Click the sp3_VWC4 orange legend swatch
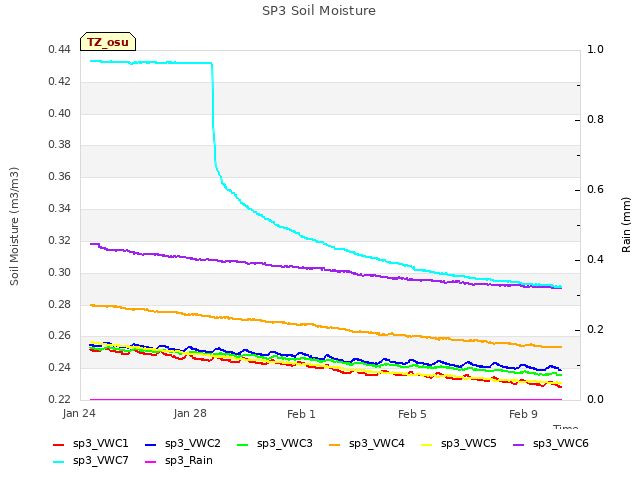The image size is (640, 480). (x=335, y=445)
